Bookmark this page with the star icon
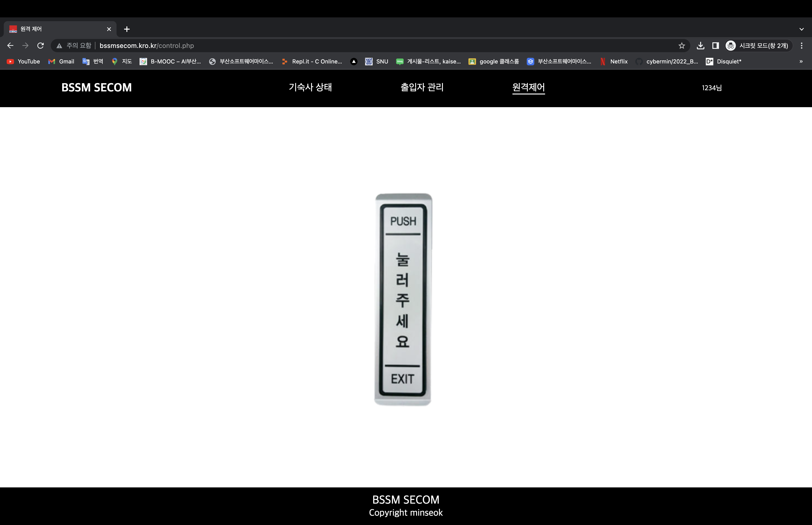 pos(682,46)
